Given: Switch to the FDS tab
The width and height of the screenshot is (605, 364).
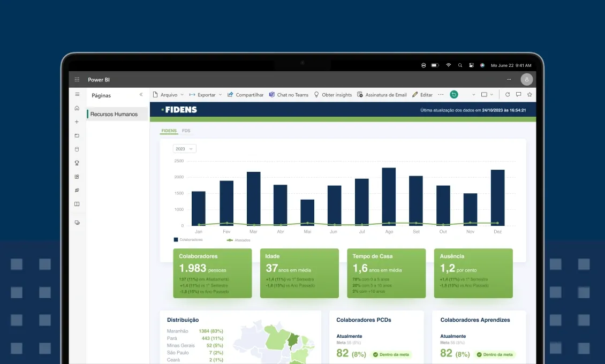Looking at the screenshot, I should click(186, 131).
